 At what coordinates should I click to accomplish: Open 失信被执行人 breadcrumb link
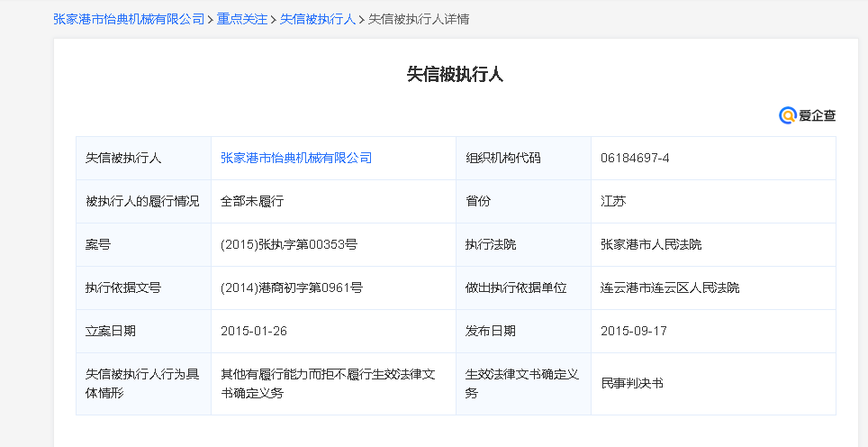318,19
